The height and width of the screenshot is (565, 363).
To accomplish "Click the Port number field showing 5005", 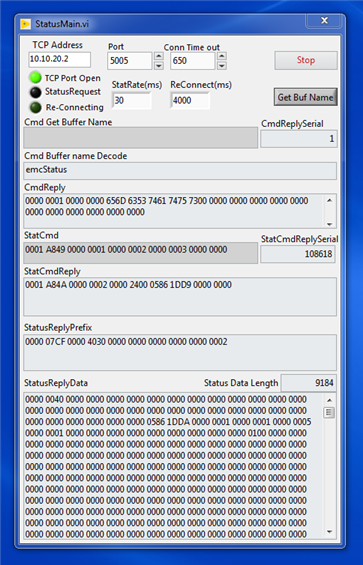I will (130, 61).
